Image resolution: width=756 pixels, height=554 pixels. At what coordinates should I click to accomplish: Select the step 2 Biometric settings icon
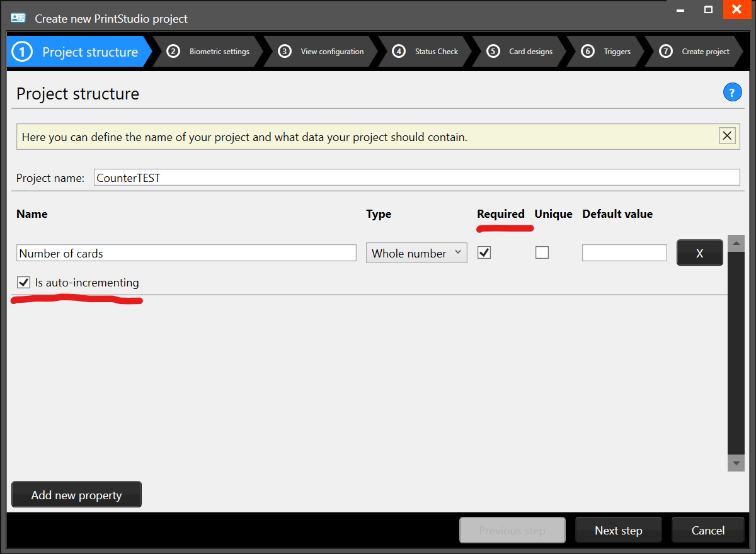coord(173,51)
